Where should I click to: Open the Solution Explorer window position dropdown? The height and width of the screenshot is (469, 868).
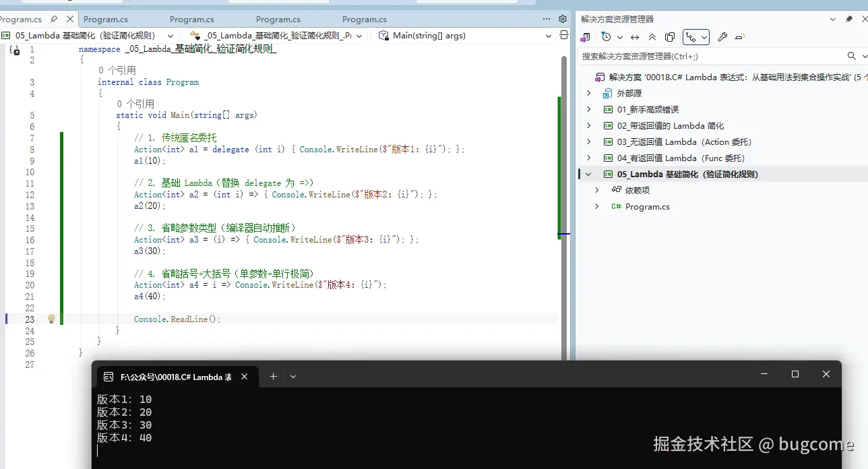click(834, 19)
